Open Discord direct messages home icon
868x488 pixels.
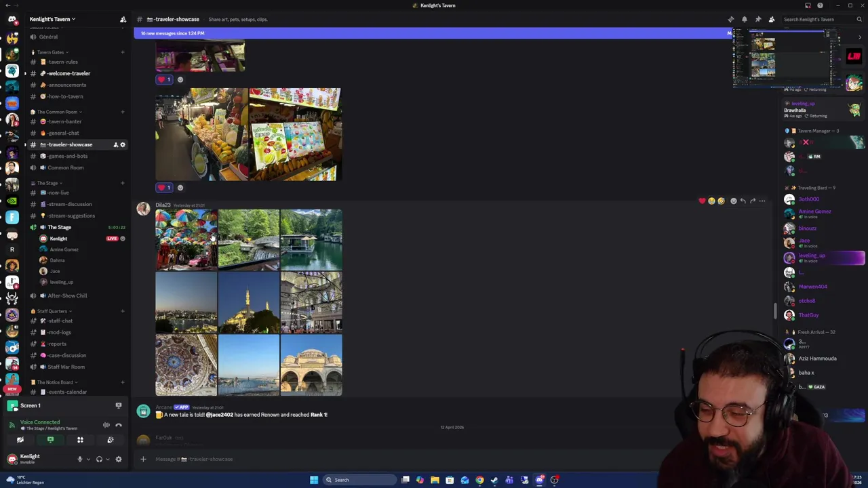[x=12, y=19]
